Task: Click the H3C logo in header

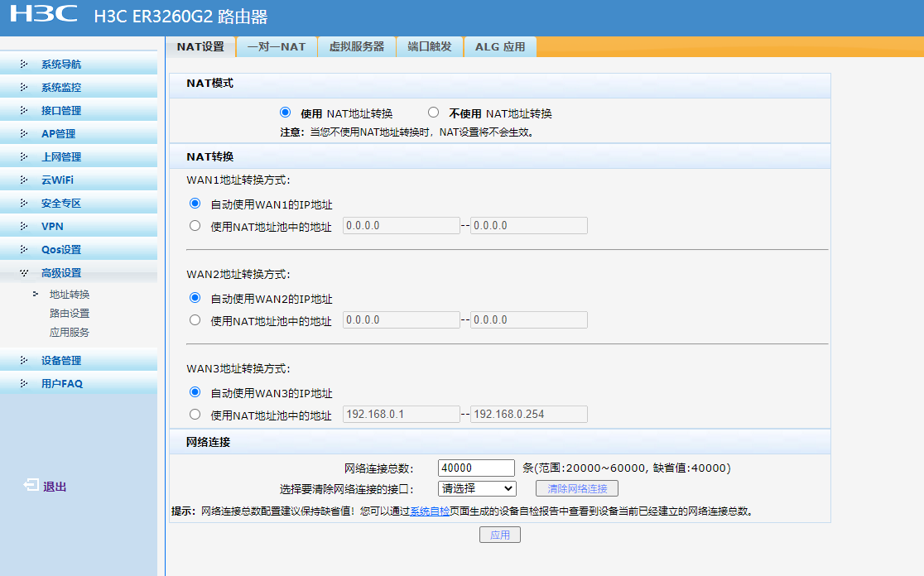Action: click(x=44, y=14)
